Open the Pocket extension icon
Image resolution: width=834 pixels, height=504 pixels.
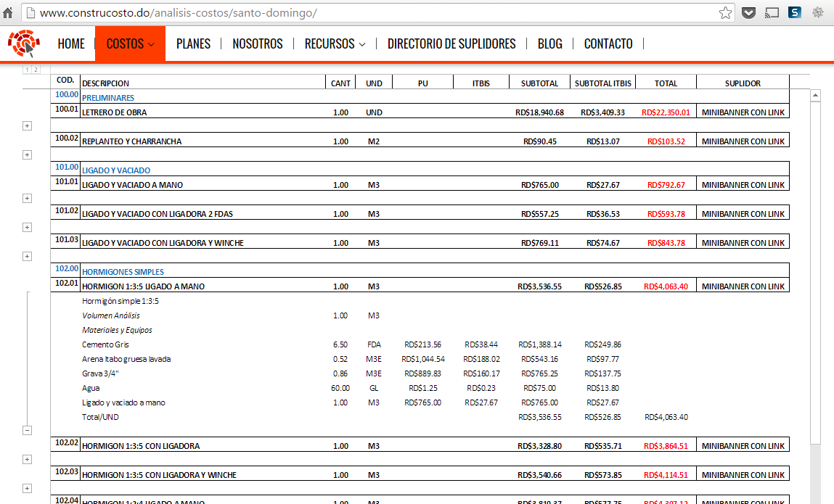(x=748, y=13)
